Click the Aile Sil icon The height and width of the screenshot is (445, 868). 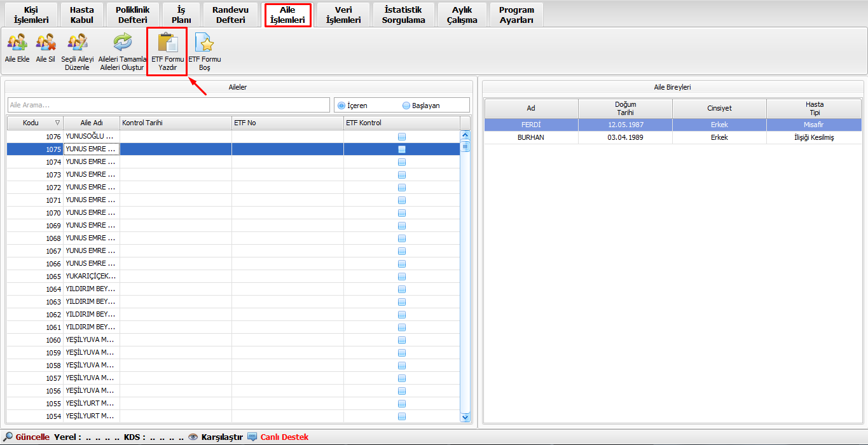(45, 43)
